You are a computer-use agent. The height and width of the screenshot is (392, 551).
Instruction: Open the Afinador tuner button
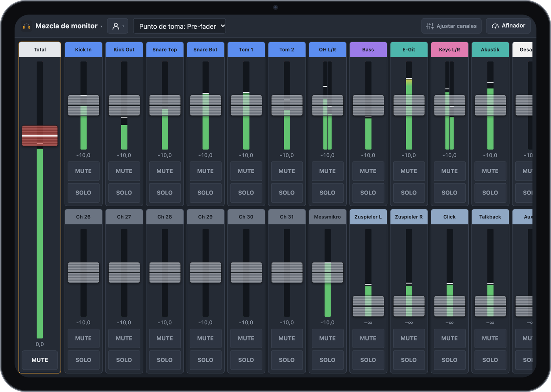[508, 26]
